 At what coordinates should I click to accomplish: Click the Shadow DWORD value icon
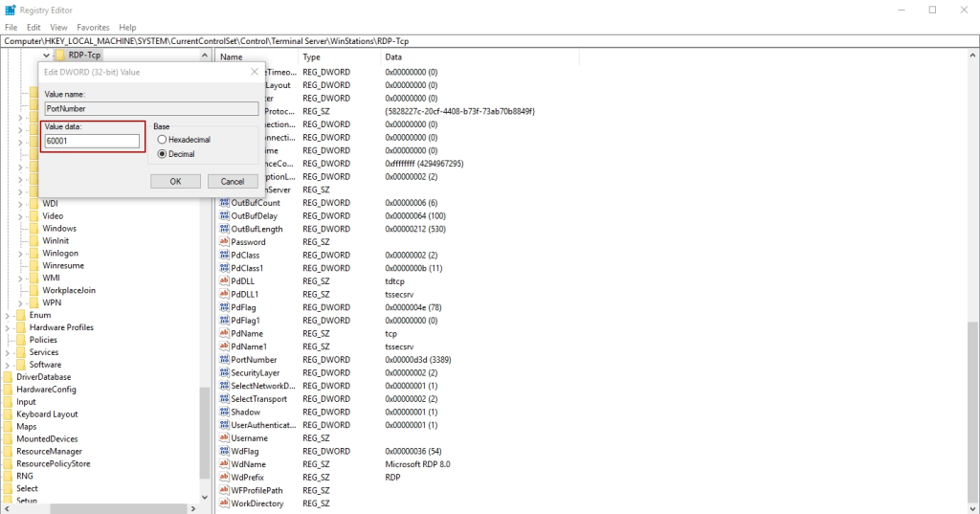pyautogui.click(x=224, y=413)
